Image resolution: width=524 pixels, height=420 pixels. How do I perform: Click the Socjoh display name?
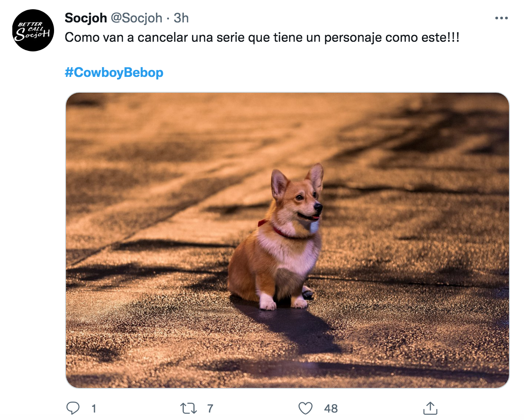click(x=86, y=18)
